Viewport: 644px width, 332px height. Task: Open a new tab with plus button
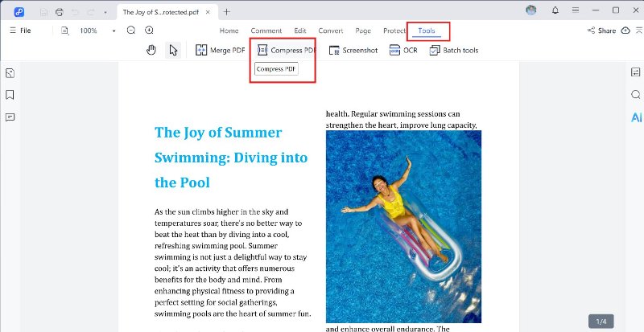click(226, 11)
